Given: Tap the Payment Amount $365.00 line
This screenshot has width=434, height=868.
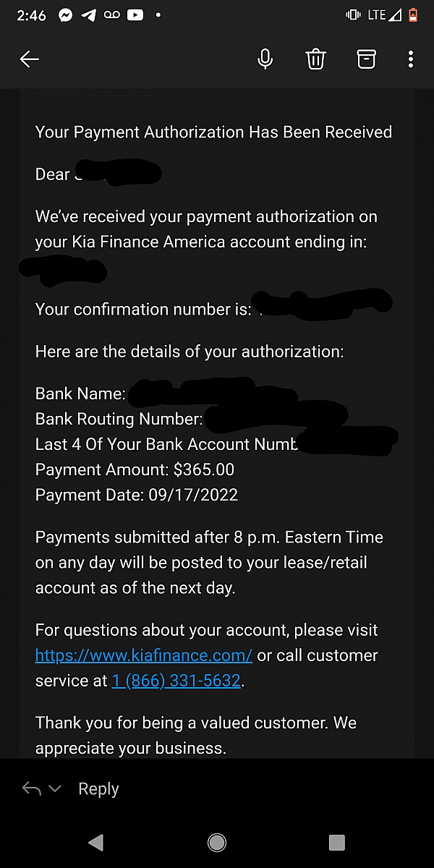Looking at the screenshot, I should [135, 469].
